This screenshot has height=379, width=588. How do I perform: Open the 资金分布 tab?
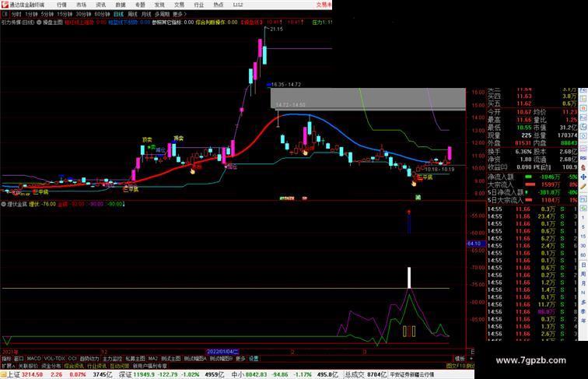(x=51, y=366)
